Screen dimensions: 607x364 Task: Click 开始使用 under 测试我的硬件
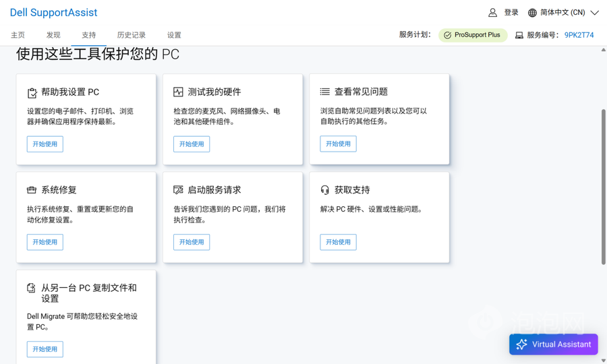tap(192, 144)
